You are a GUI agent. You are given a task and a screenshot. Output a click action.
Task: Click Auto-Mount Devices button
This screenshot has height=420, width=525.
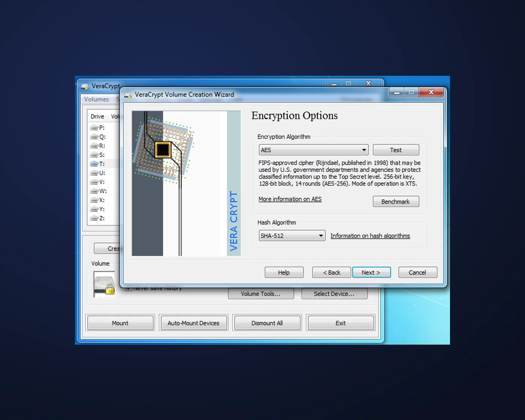(193, 323)
